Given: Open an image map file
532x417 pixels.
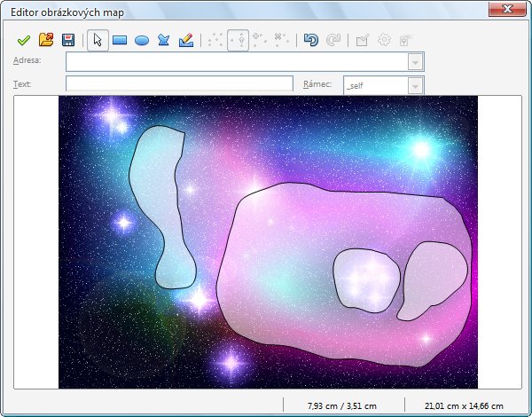Looking at the screenshot, I should pyautogui.click(x=46, y=40).
